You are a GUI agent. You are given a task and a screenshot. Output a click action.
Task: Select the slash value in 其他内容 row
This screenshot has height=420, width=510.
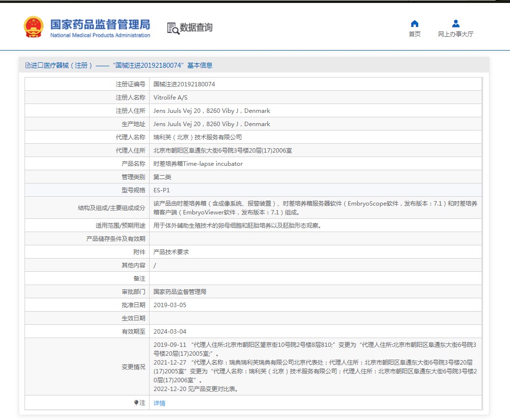coord(155,265)
